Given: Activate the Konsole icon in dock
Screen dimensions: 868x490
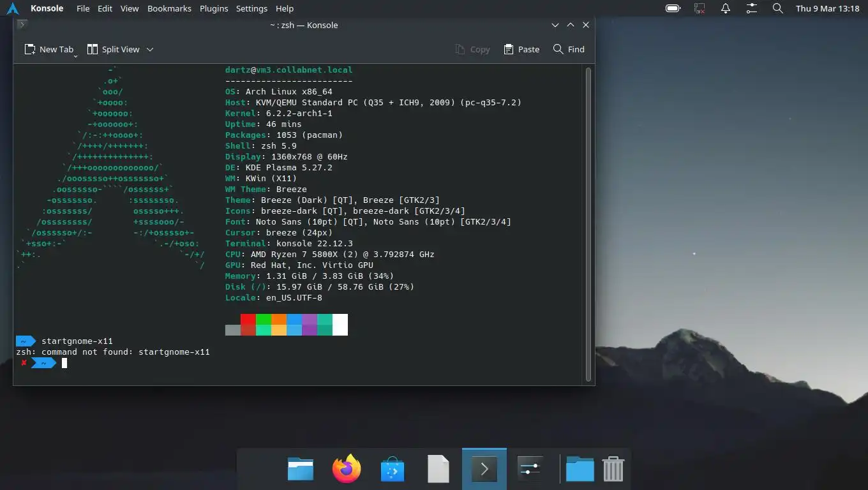Looking at the screenshot, I should pos(484,470).
